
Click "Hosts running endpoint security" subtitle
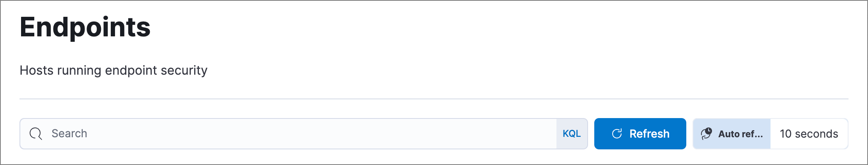(113, 70)
